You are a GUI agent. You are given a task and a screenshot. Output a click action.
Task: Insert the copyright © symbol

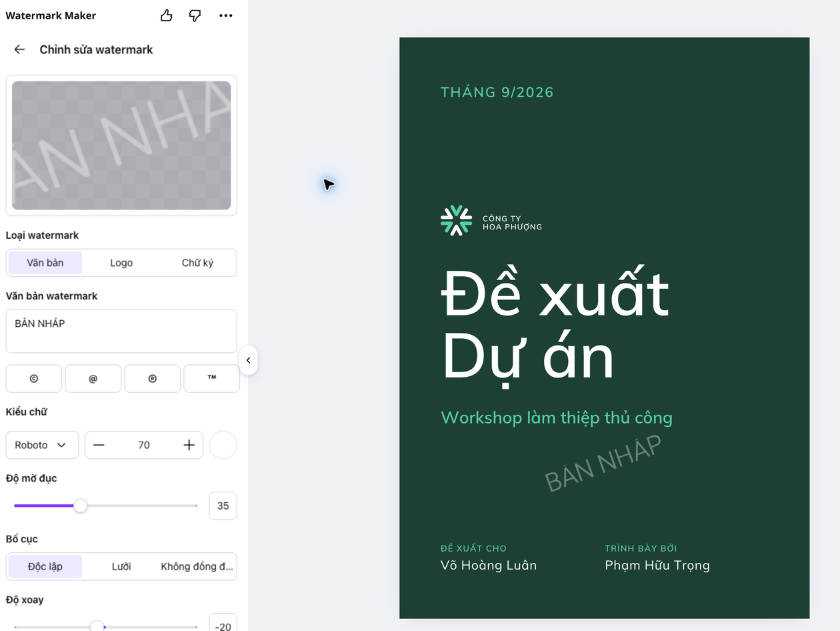(x=34, y=378)
